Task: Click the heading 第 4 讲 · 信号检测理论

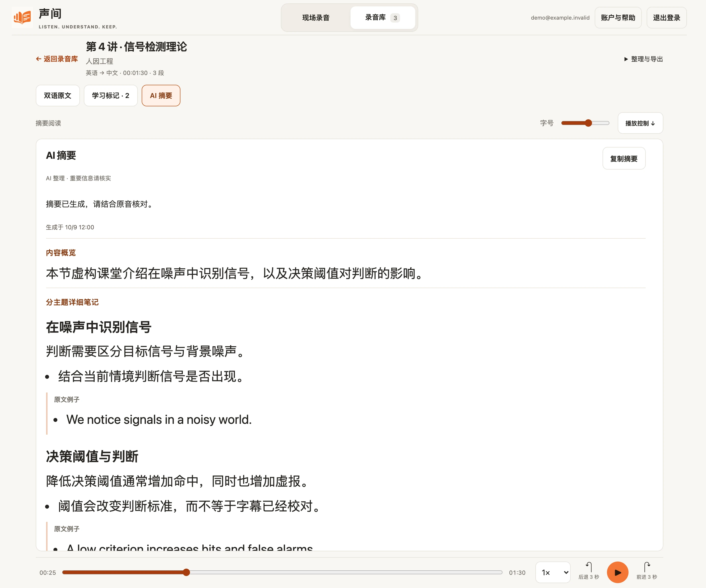Action: [137, 47]
